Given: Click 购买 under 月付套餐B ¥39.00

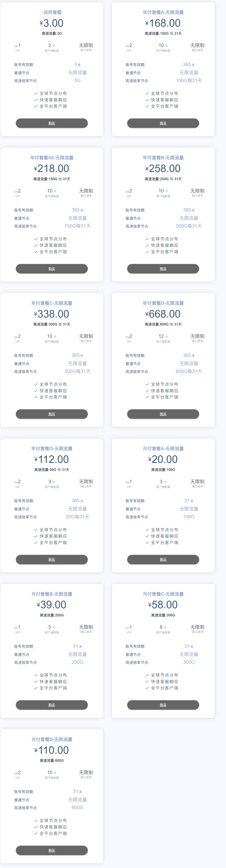Looking at the screenshot, I should pos(52,705).
